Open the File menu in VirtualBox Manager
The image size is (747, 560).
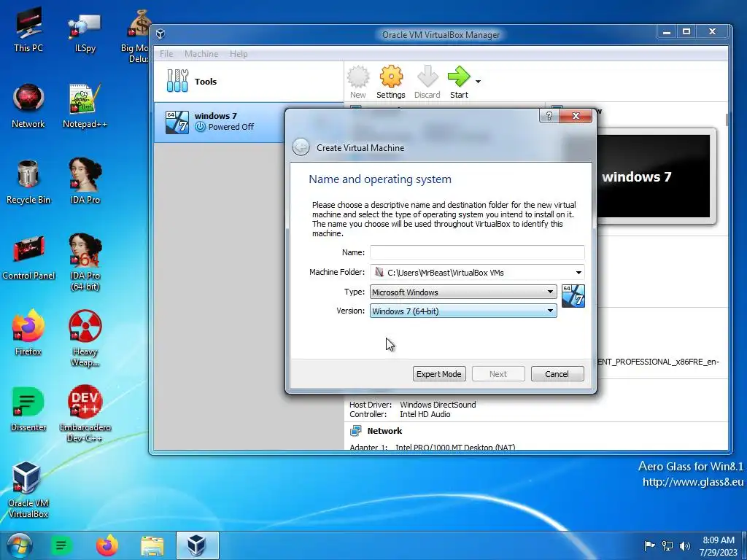(166, 54)
